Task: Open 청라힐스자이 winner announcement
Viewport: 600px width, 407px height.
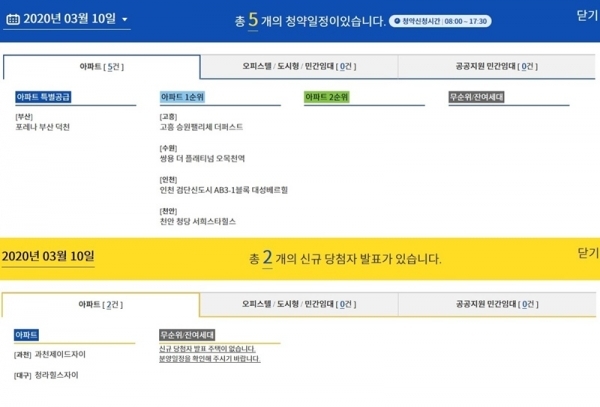Action: [x=57, y=375]
